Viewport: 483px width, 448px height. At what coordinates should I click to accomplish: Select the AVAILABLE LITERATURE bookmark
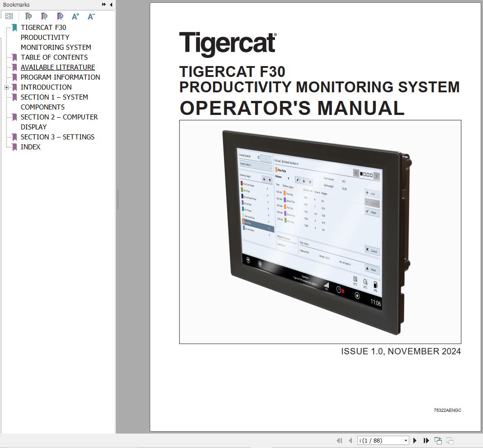[x=57, y=67]
